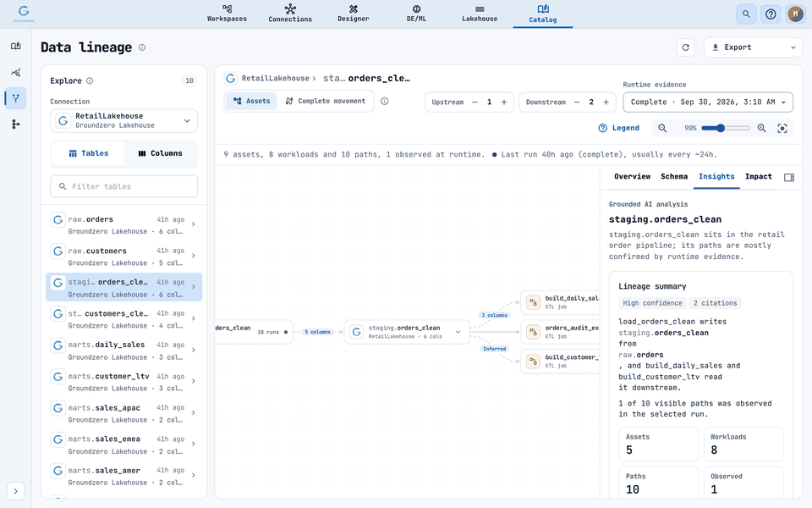812x508 pixels.
Task: Open the Runtime evidence dropdown
Action: tap(708, 102)
